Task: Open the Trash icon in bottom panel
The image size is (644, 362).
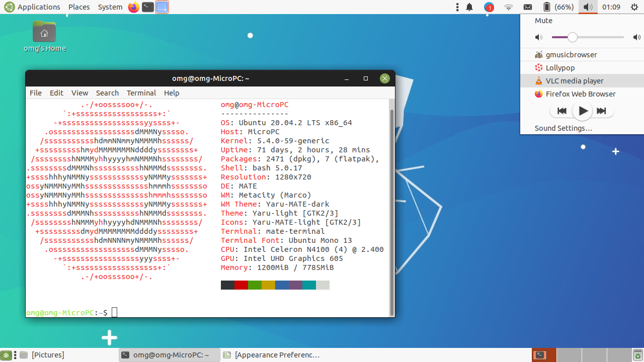Action: click(637, 355)
